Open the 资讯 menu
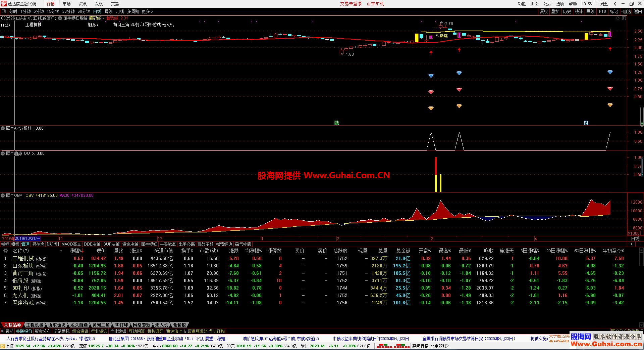 pyautogui.click(x=83, y=4)
